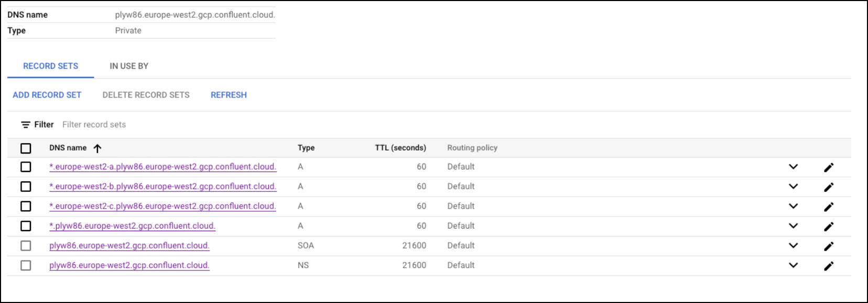Open the RECORD SETS tab
Viewport: 868px width, 303px height.
50,66
